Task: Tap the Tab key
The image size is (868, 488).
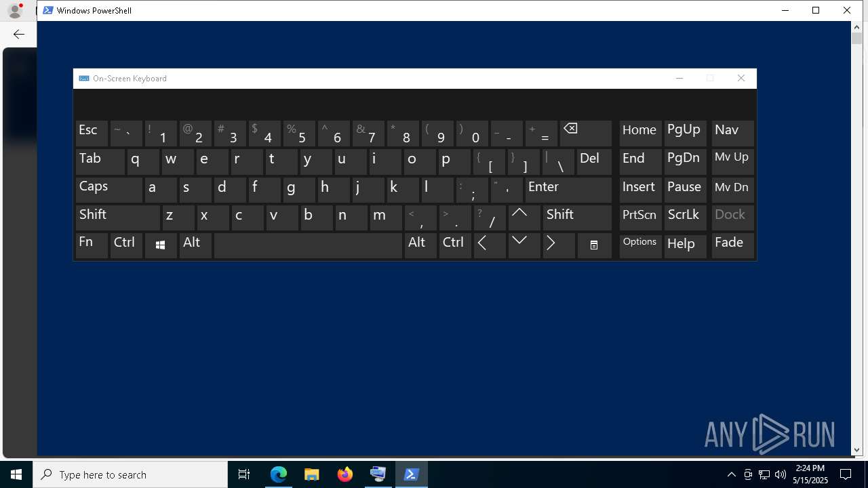Action: click(100, 162)
